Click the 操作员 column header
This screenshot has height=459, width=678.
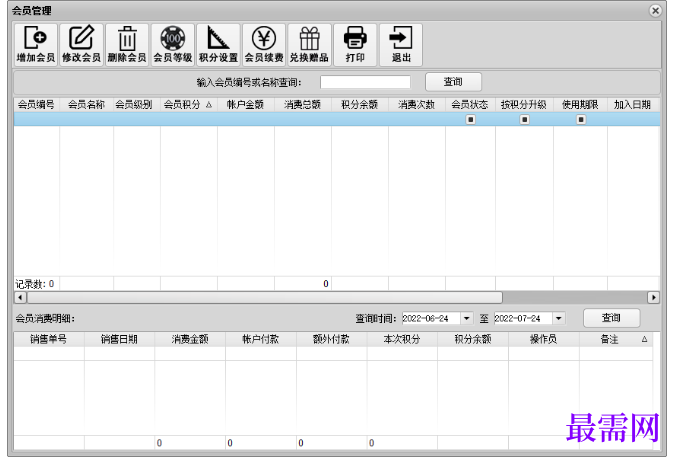point(544,339)
